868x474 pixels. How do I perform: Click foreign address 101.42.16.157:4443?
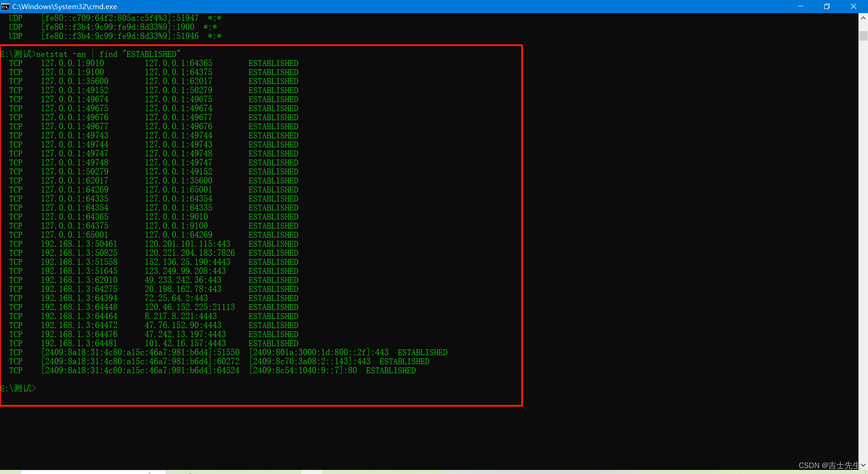pyautogui.click(x=185, y=343)
